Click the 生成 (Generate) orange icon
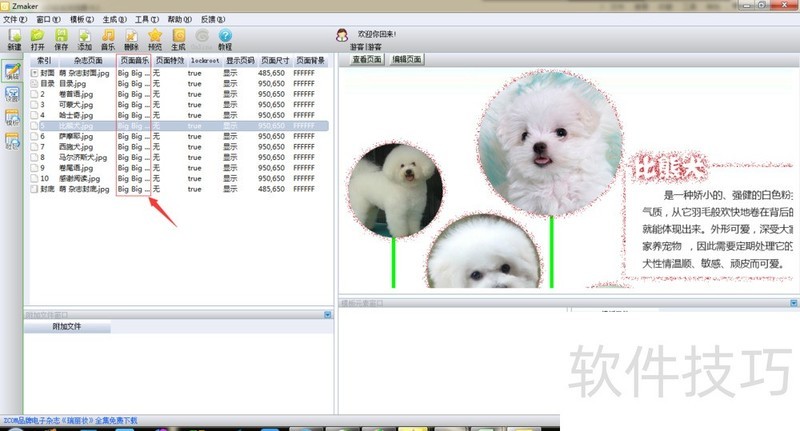 (179, 35)
